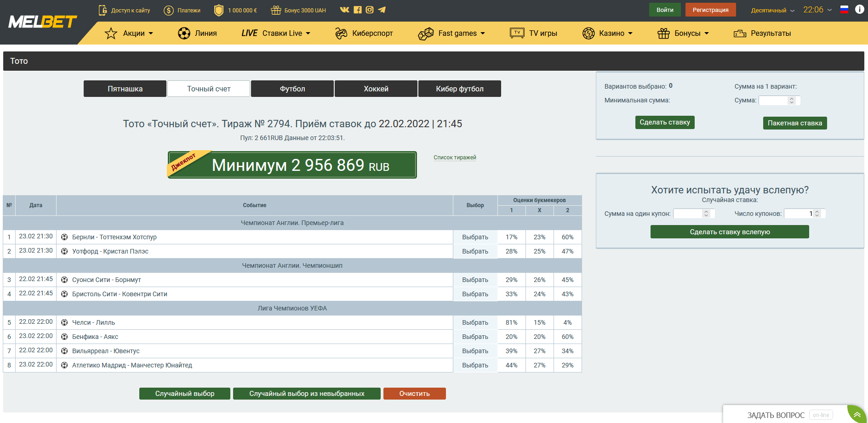The width and height of the screenshot is (868, 423).
Task: Click Выбрать for Уотфорд - Кристал Пэлэс
Action: click(x=475, y=251)
